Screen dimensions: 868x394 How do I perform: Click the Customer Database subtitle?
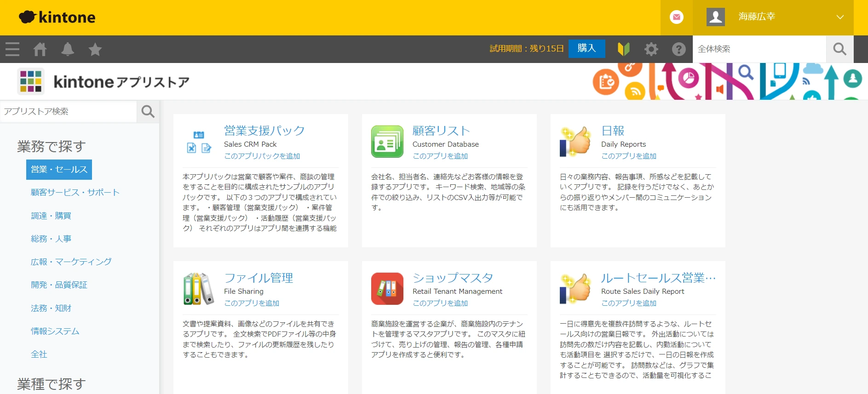pyautogui.click(x=446, y=144)
